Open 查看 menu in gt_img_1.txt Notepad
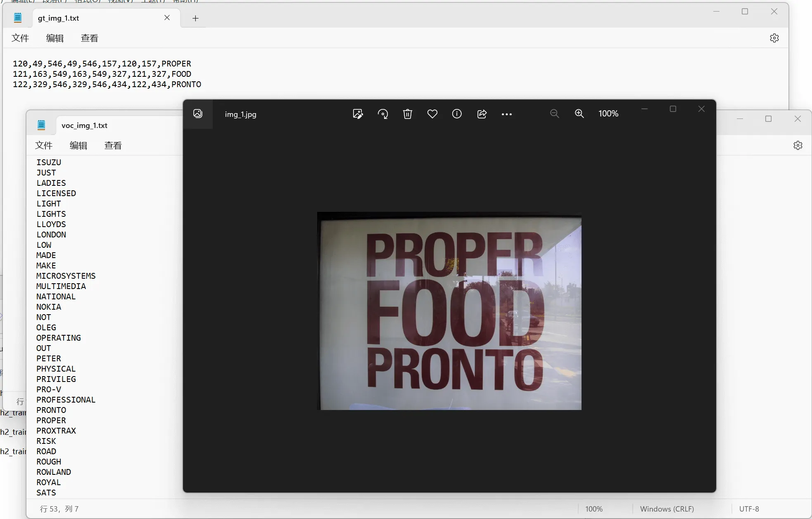Screen dimensions: 812x519 point(90,38)
